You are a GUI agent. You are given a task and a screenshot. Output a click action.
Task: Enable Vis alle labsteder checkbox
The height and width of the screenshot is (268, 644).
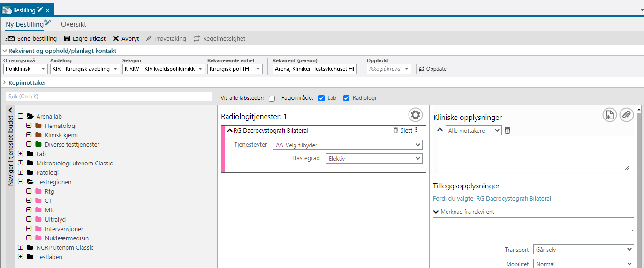point(272,98)
